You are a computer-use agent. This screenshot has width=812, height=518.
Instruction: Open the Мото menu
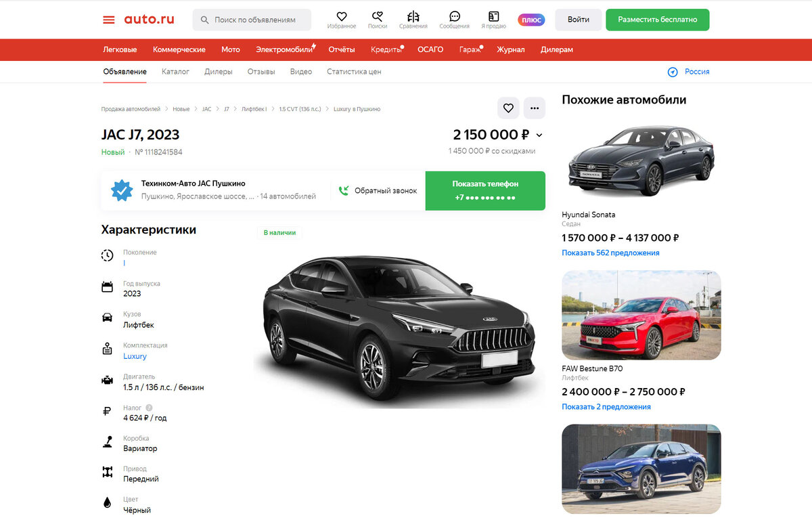point(231,49)
